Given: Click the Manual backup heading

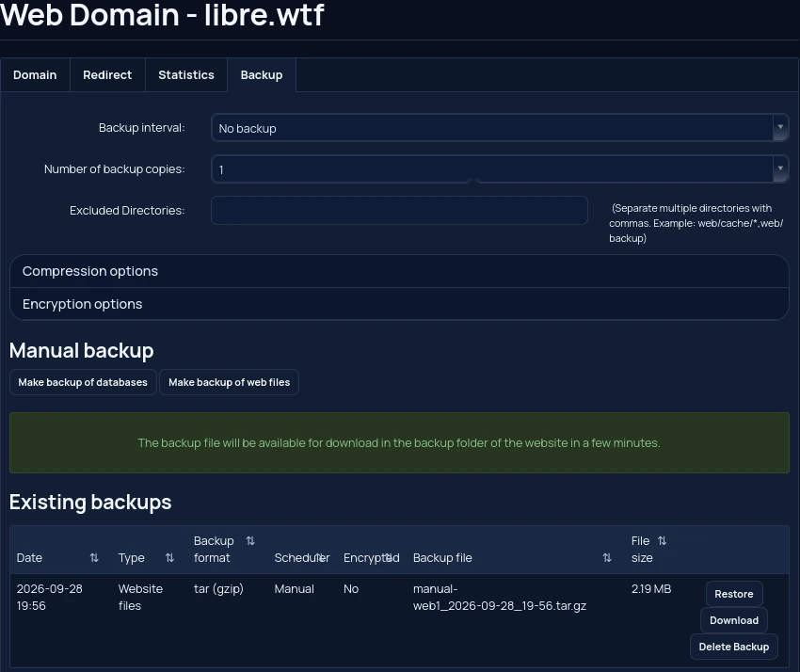Looking at the screenshot, I should (x=82, y=350).
